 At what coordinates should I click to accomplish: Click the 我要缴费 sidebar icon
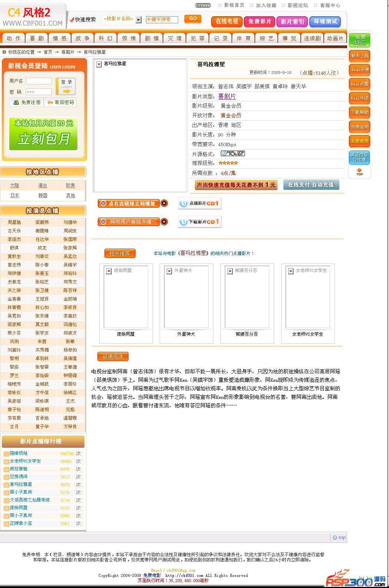tap(359, 141)
